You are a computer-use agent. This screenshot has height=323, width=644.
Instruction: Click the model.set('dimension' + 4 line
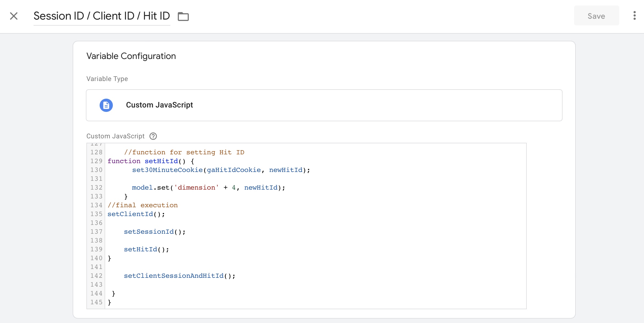tap(209, 188)
